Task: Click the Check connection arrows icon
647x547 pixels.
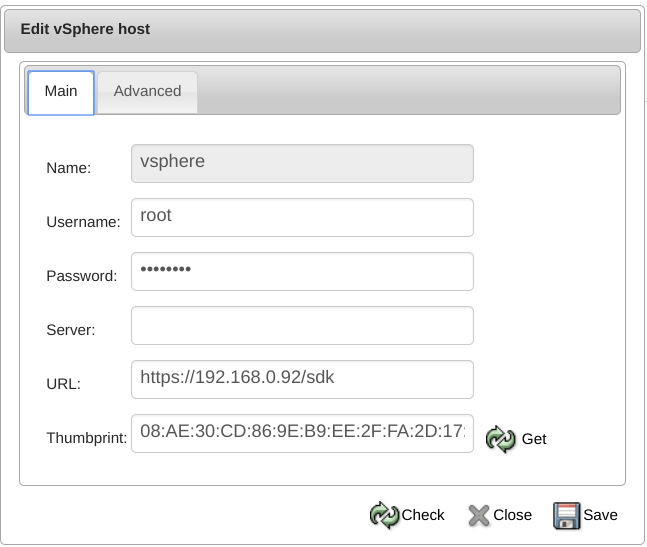Action: coord(384,515)
